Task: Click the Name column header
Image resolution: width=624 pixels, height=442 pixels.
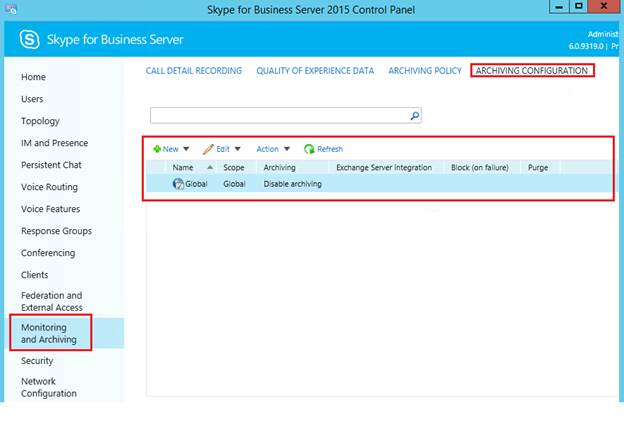Action: (183, 167)
